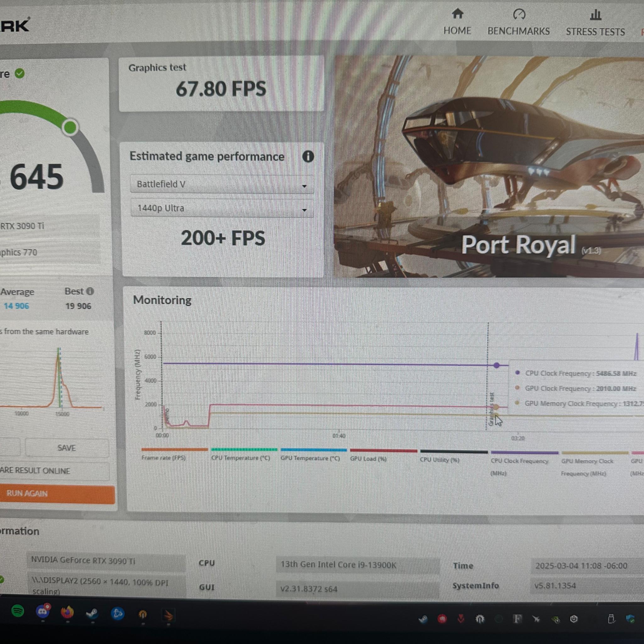Click the red round tray icon

click(442, 619)
